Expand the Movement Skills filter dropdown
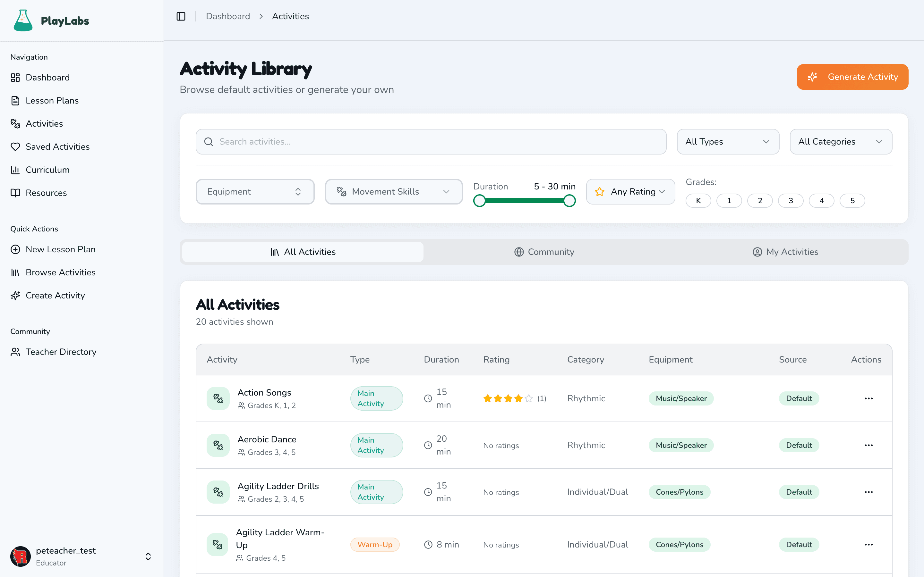This screenshot has height=577, width=924. click(x=394, y=192)
